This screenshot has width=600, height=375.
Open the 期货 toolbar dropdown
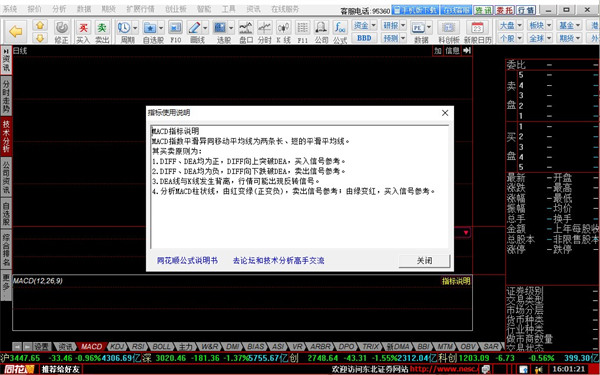(x=569, y=38)
